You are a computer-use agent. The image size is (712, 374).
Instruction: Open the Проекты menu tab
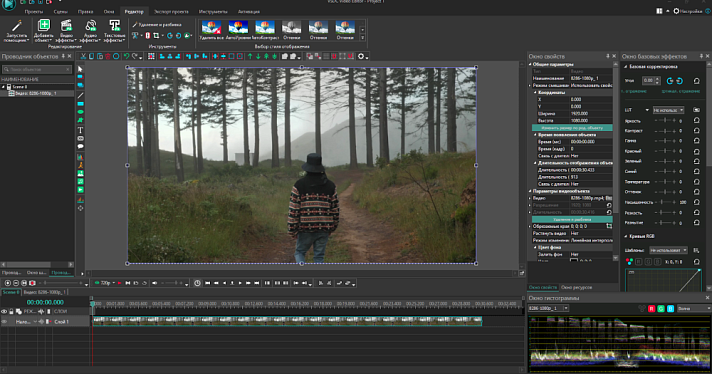[x=34, y=11]
